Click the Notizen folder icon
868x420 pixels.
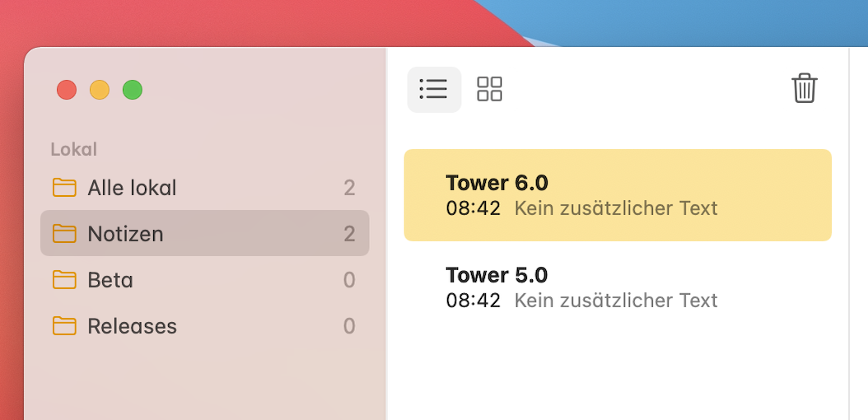click(x=64, y=234)
